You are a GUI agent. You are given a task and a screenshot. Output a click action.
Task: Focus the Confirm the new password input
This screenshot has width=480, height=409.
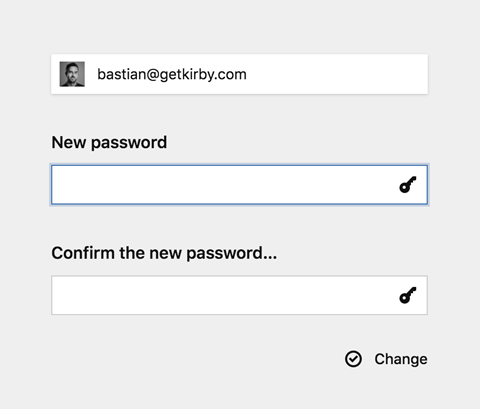point(239,295)
